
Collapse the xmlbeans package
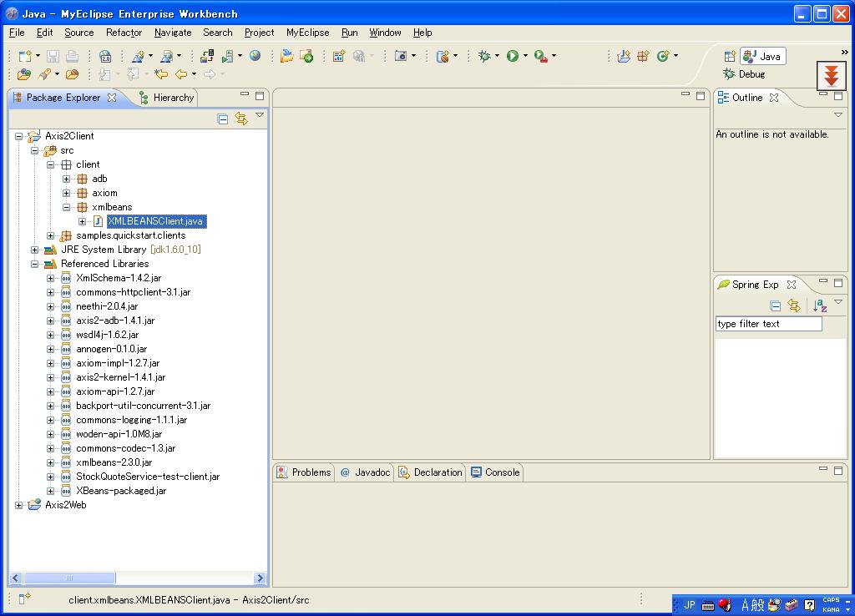click(66, 207)
